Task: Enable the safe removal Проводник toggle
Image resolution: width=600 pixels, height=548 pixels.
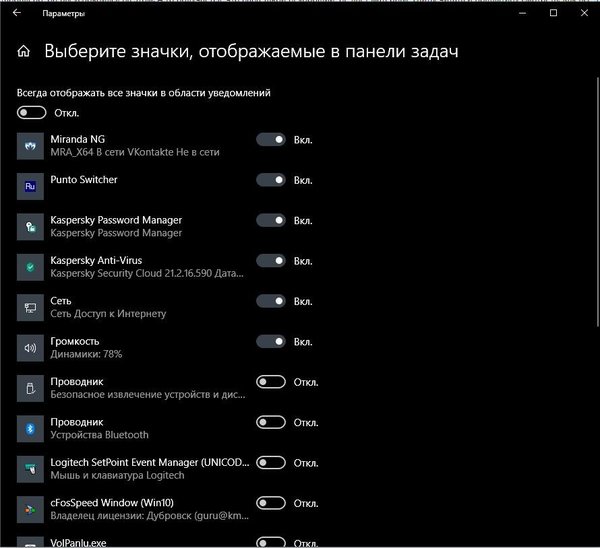Action: coord(271,382)
